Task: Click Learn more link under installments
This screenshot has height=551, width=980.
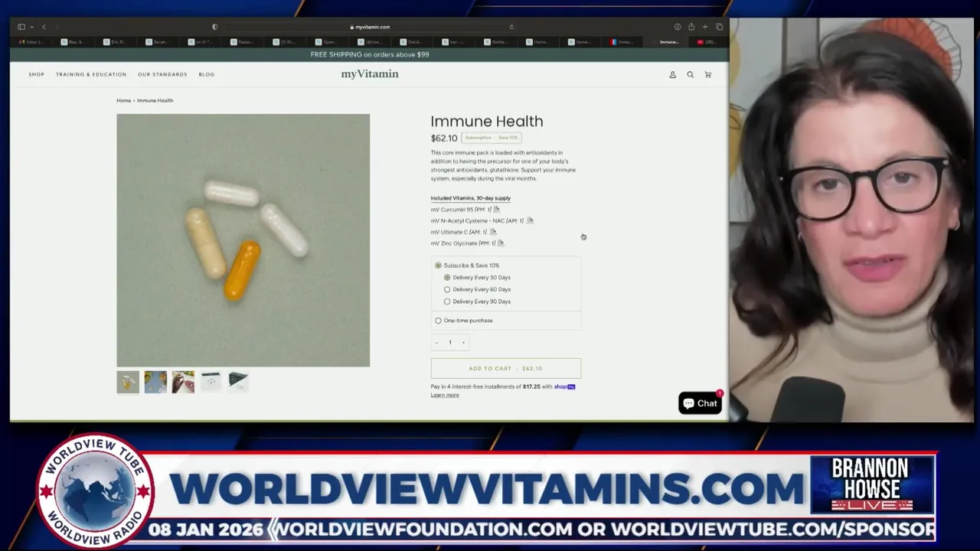Action: pyautogui.click(x=445, y=395)
